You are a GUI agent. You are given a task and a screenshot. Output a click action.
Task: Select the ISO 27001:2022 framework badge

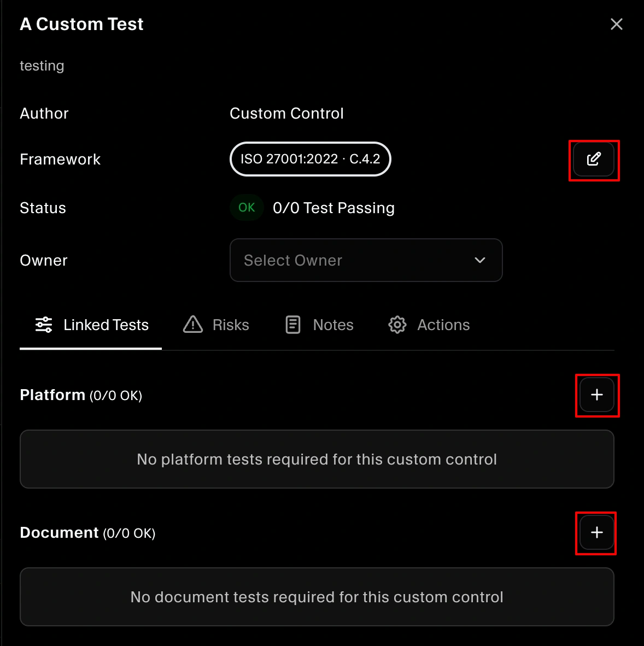pyautogui.click(x=310, y=159)
